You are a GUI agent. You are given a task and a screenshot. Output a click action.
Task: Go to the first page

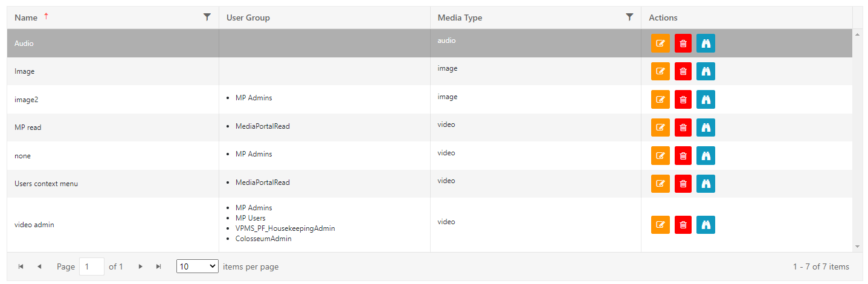21,266
